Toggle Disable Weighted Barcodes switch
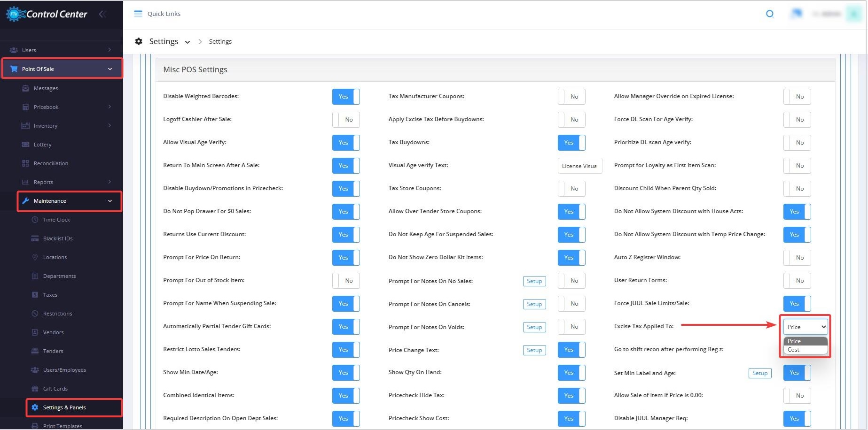Viewport: 868px width, 430px height. 346,96
